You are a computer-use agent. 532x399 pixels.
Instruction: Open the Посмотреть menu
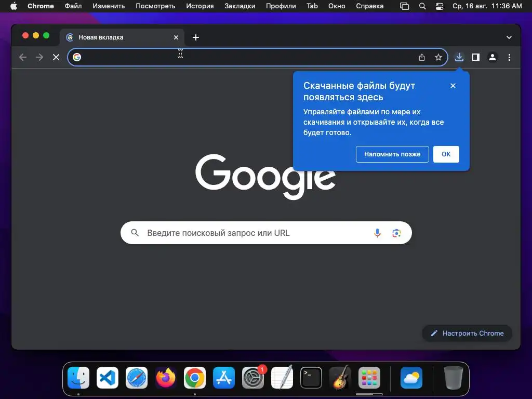[155, 6]
